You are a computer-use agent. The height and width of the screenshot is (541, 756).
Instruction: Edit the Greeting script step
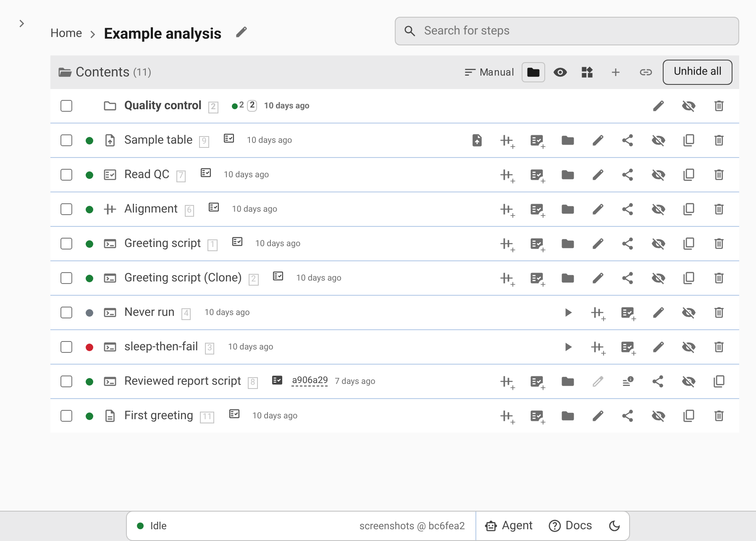[598, 244]
